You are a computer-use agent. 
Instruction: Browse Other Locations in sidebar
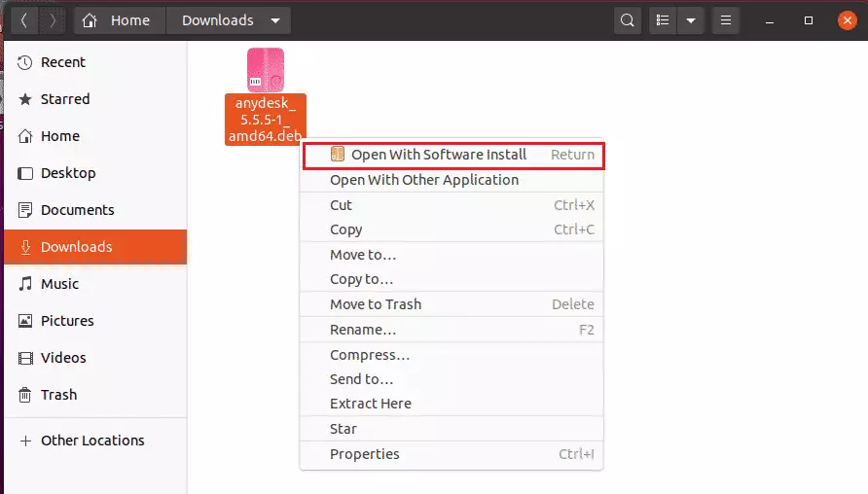tap(95, 441)
